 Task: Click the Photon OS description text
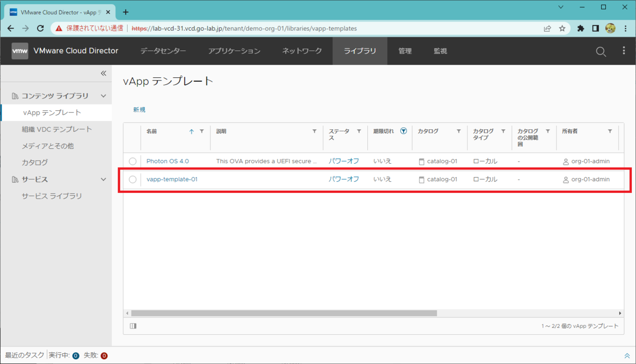267,161
